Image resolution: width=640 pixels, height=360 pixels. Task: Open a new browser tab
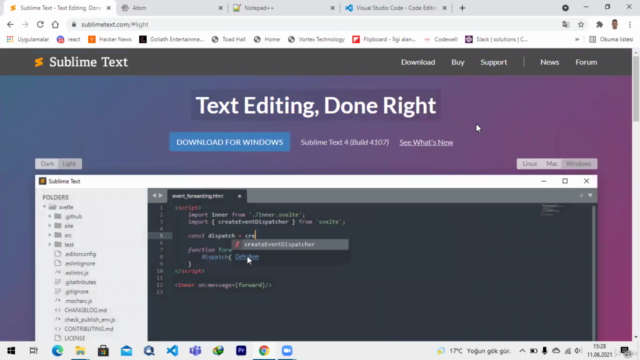tap(462, 8)
